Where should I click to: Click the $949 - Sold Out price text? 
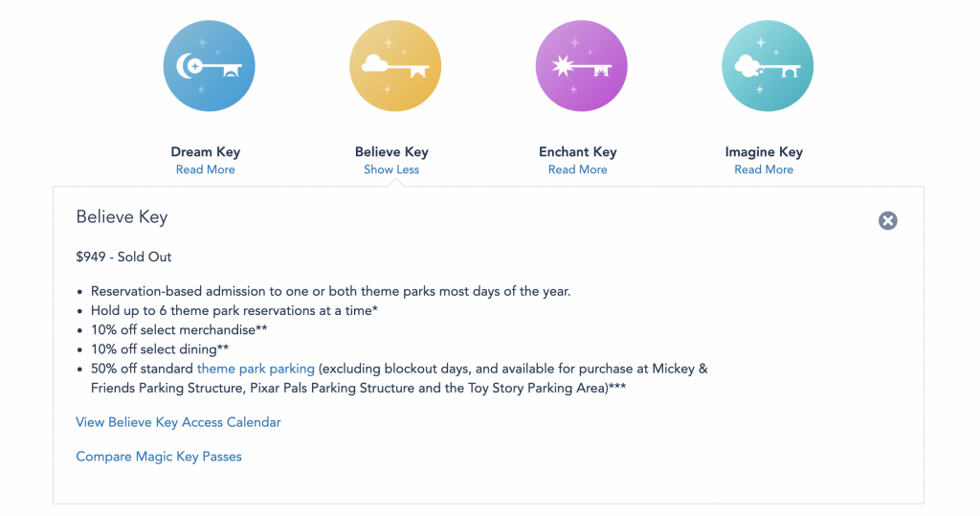tap(123, 258)
